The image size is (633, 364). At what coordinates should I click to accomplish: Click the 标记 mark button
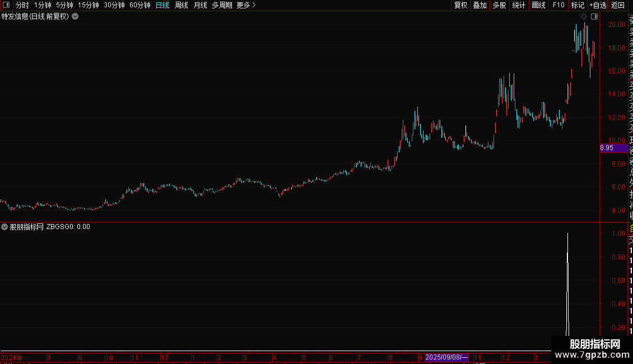pyautogui.click(x=578, y=5)
